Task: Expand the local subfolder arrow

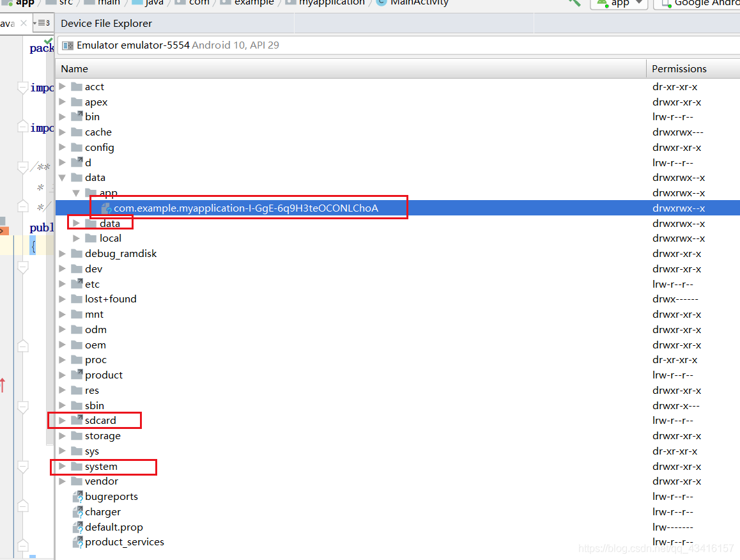Action: [x=76, y=238]
